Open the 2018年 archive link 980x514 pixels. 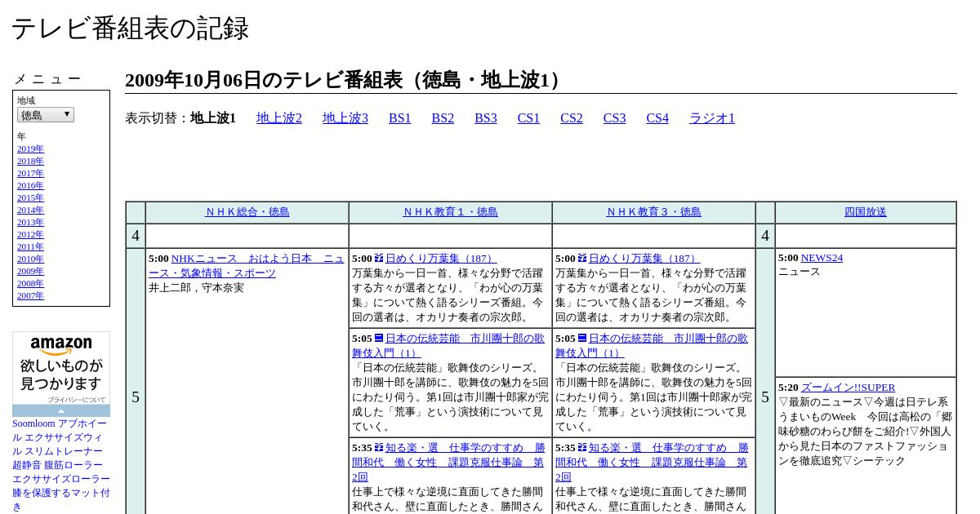(30, 161)
